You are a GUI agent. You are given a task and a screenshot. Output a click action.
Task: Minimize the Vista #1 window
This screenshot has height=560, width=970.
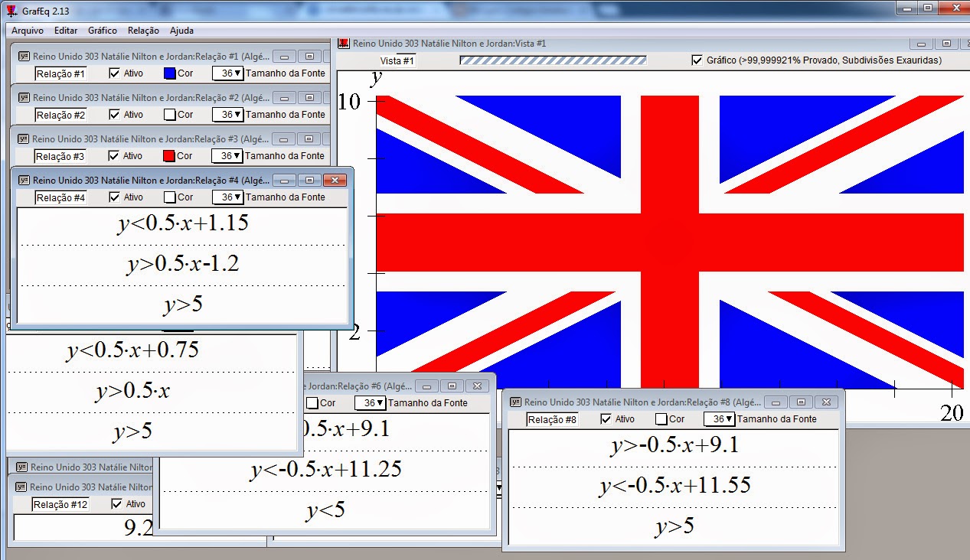922,44
